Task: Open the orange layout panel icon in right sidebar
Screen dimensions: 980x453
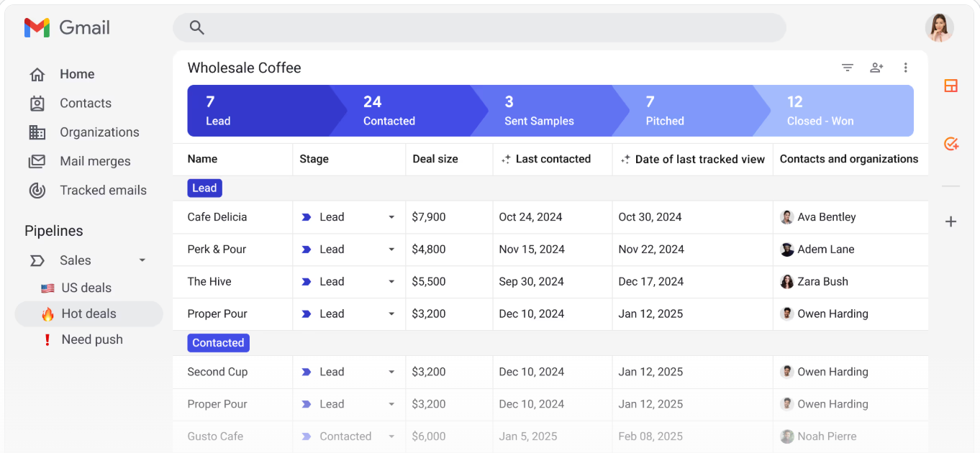Action: (950, 86)
